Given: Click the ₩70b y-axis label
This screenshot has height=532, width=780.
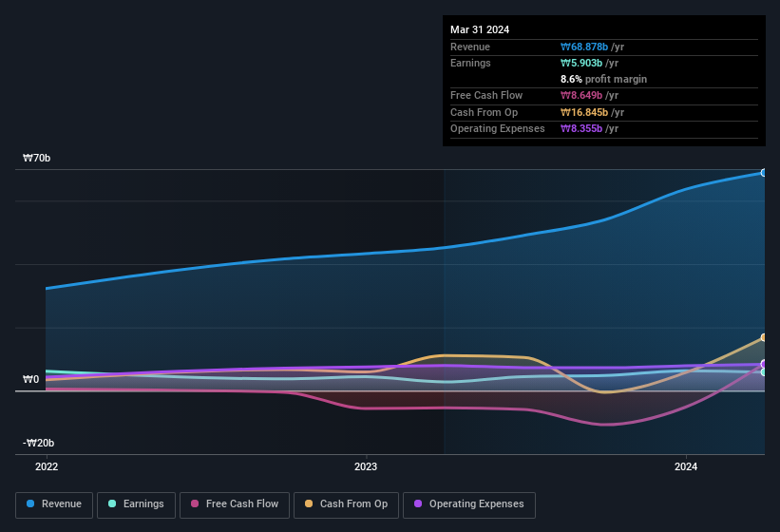Looking at the screenshot, I should pyautogui.click(x=37, y=158).
